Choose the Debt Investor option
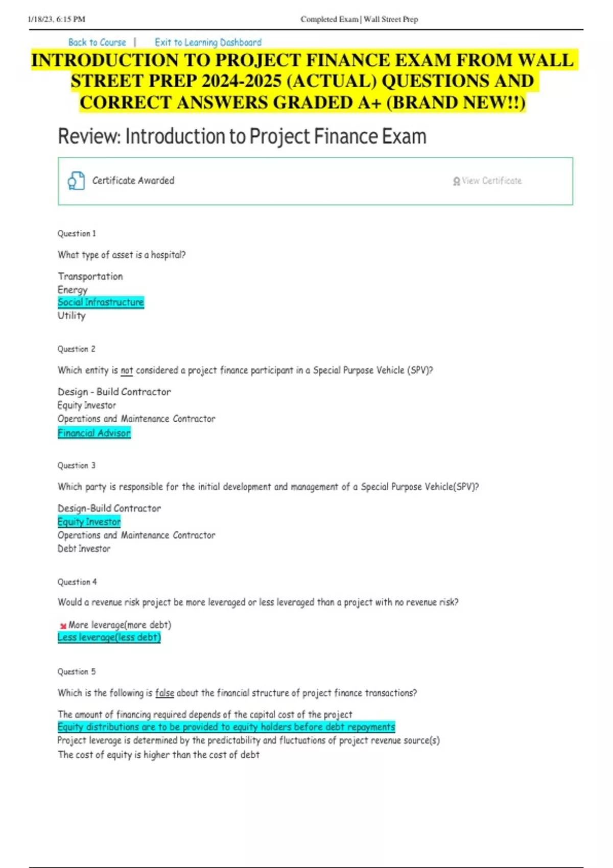This screenshot has width=613, height=868. pyautogui.click(x=84, y=549)
